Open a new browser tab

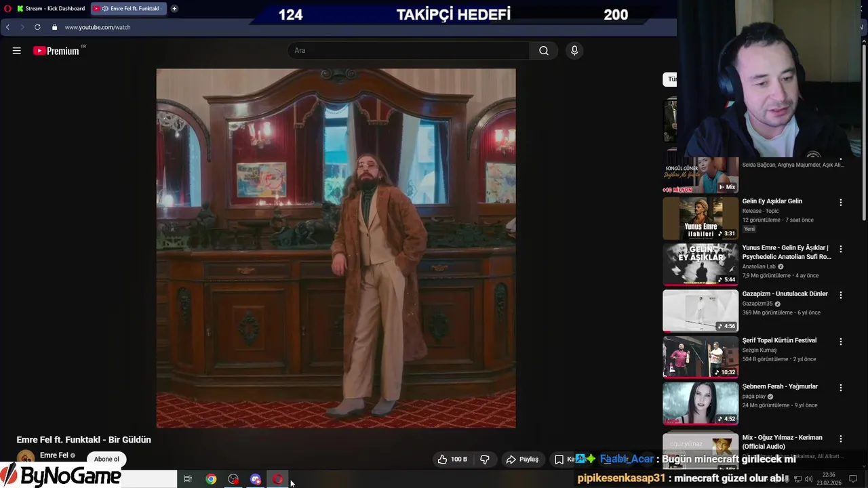(174, 9)
